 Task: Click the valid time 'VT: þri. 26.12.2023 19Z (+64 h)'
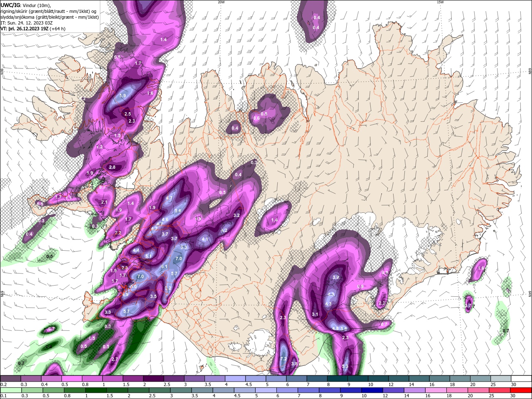(33, 29)
